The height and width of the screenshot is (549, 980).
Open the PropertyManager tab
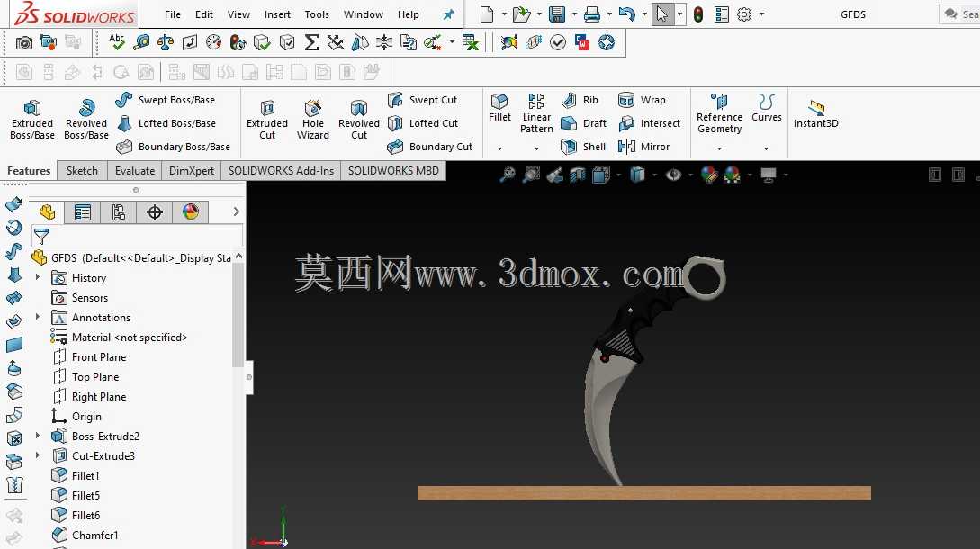[83, 212]
